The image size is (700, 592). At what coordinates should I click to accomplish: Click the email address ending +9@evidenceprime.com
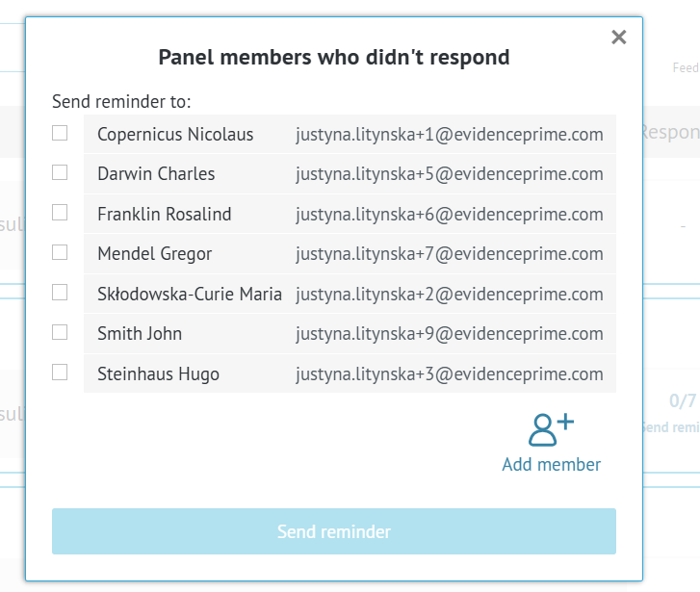[449, 334]
